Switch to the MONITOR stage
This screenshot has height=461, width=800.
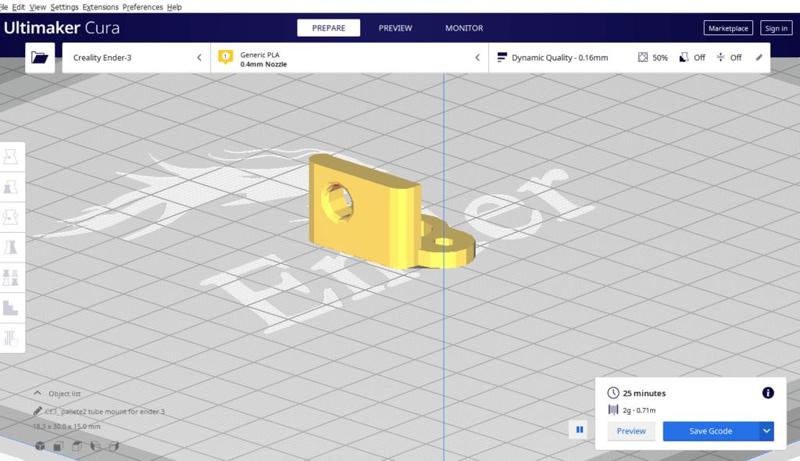point(464,28)
